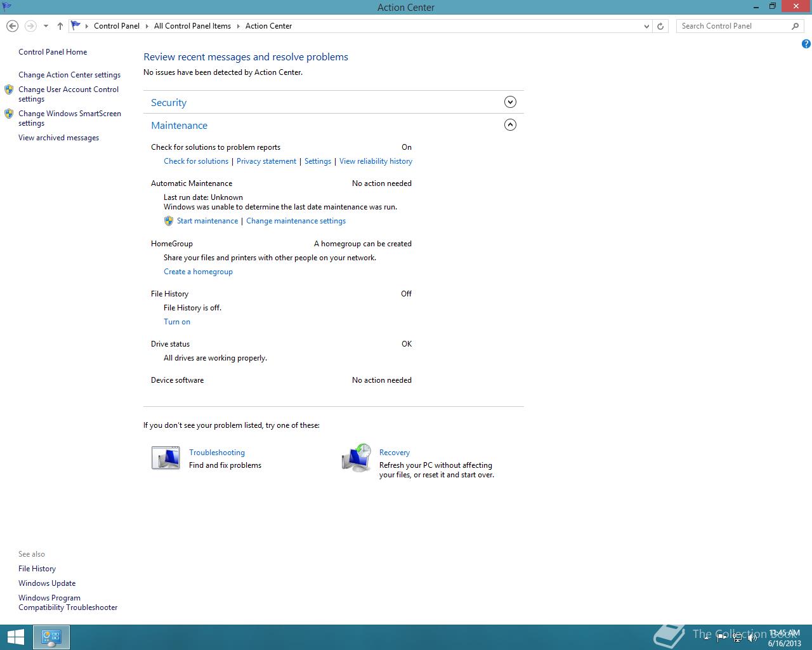Open View archived messages
This screenshot has width=812, height=650.
58,138
